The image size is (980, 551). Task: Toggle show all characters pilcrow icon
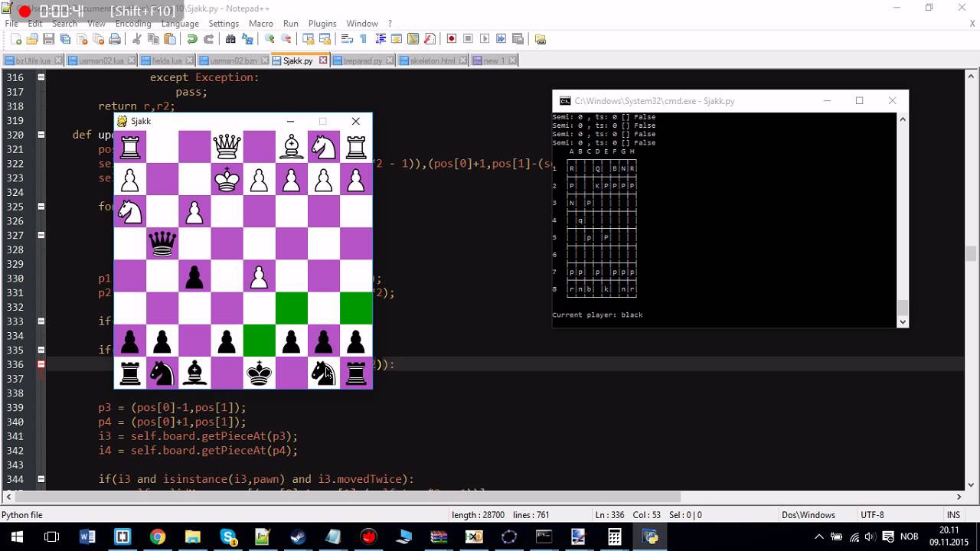pos(363,39)
